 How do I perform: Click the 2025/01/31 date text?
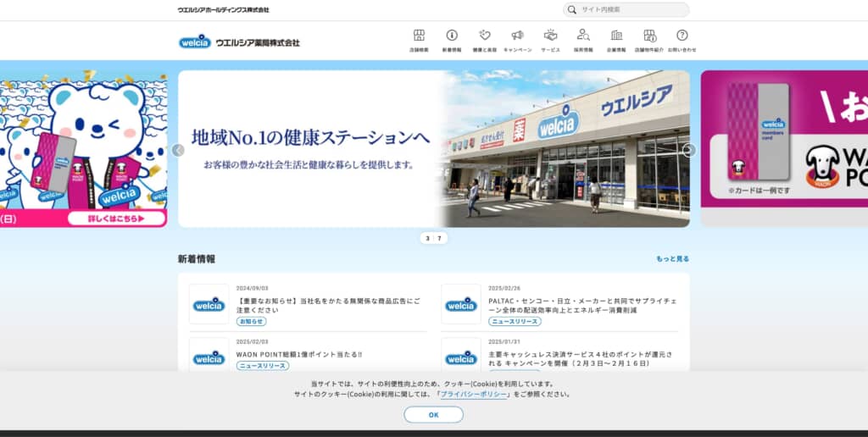(504, 342)
